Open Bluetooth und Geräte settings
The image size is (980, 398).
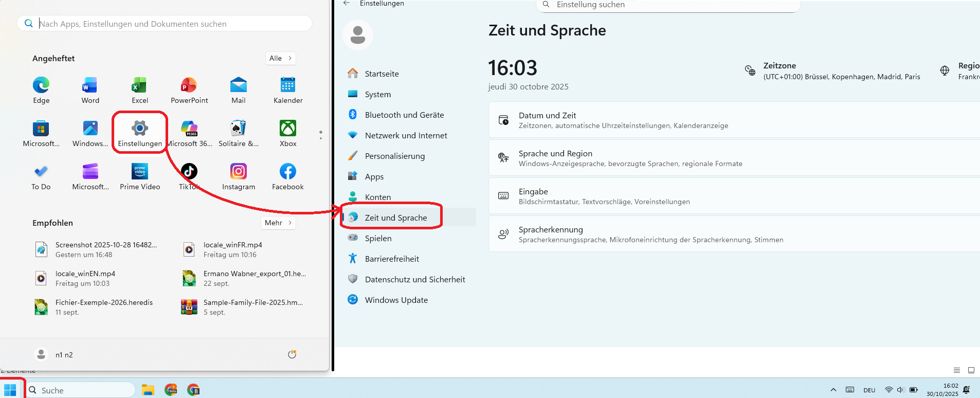(x=404, y=115)
